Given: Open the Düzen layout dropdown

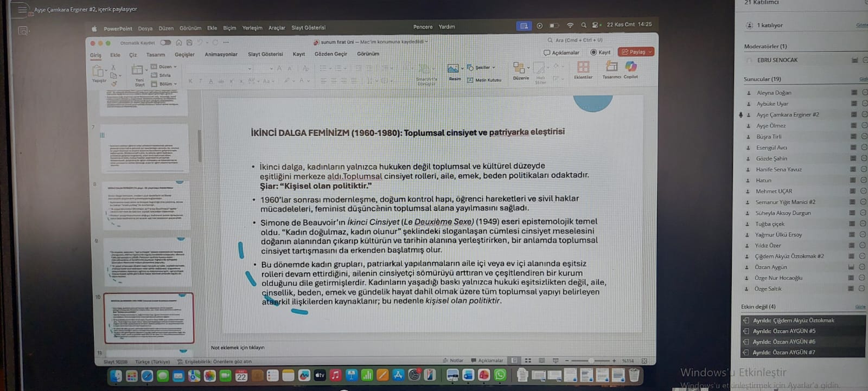Looking at the screenshot, I should (x=165, y=67).
